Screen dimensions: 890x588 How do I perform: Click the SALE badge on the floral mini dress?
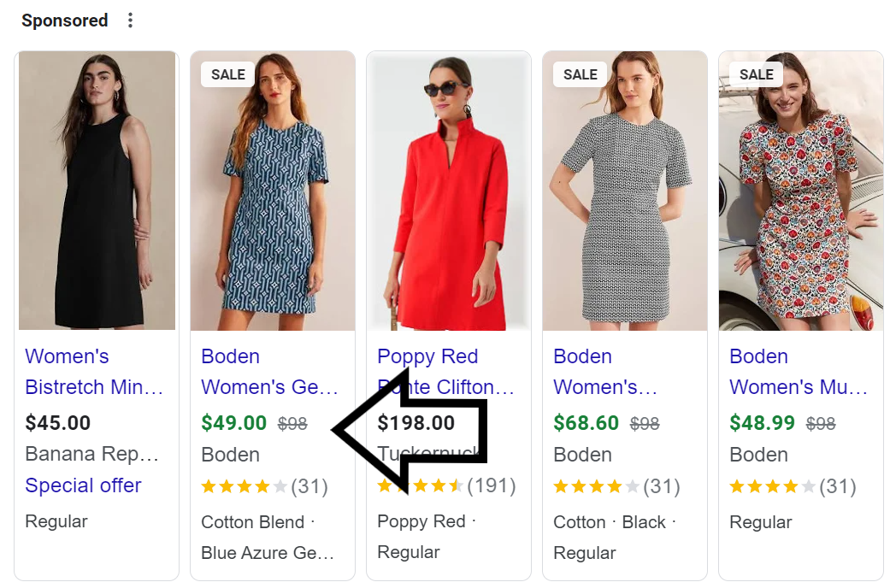coord(755,74)
